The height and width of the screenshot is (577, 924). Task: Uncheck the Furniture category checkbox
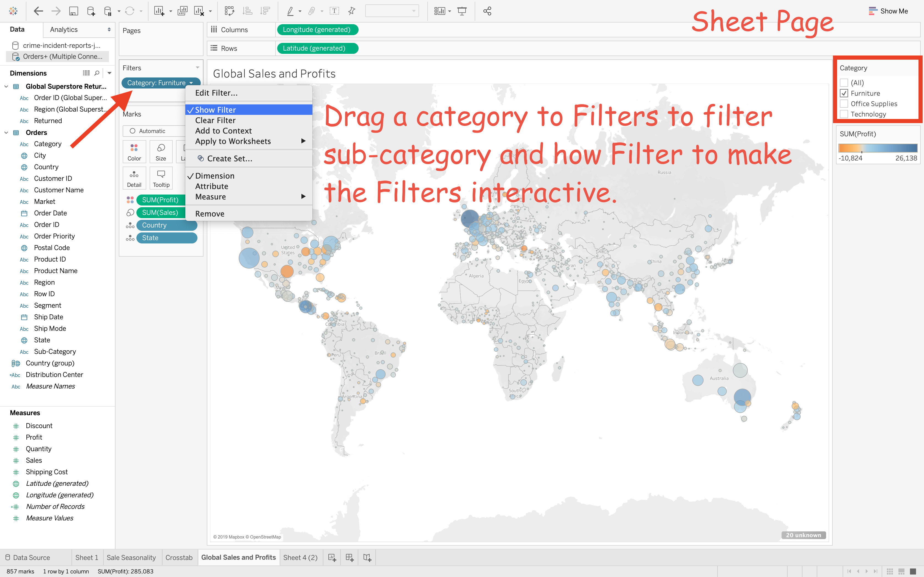pyautogui.click(x=844, y=93)
